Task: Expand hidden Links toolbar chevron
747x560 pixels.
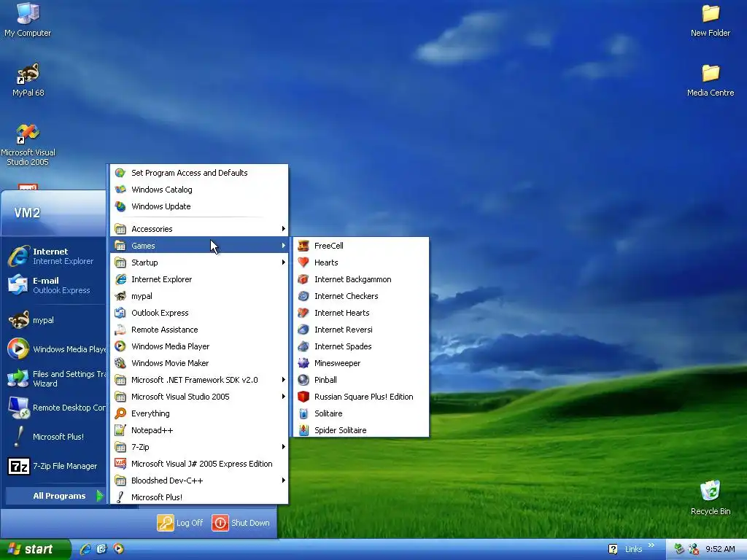Action: [651, 545]
